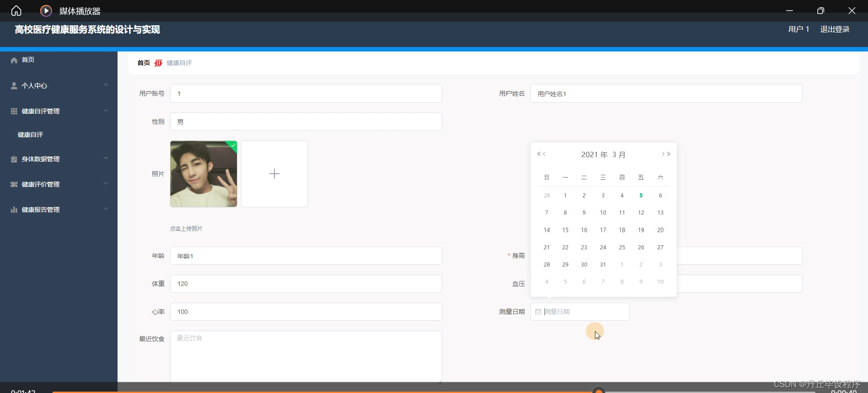The width and height of the screenshot is (868, 393).
Task: Click the 用户账号 input field
Action: coord(306,94)
